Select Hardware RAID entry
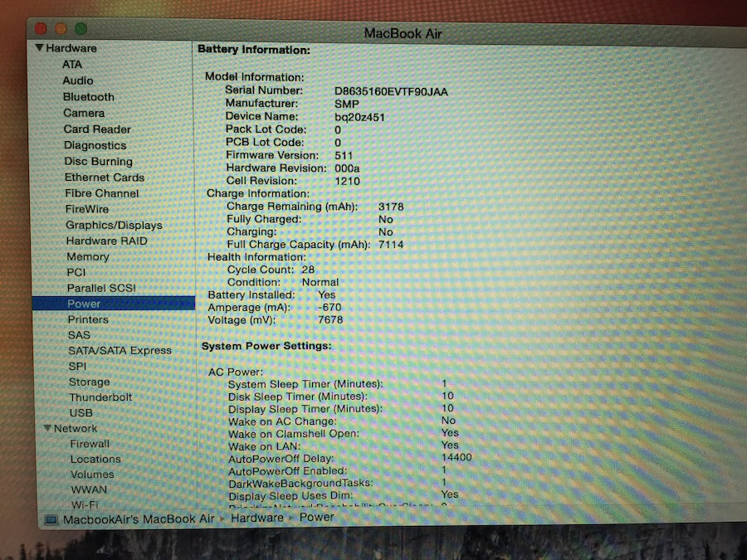Viewport: 747px width, 560px height. (x=107, y=241)
